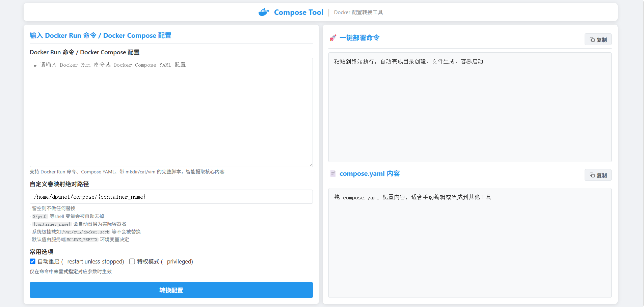This screenshot has height=307, width=644.
Task: Focus the Docker Run command textarea
Action: (171, 112)
